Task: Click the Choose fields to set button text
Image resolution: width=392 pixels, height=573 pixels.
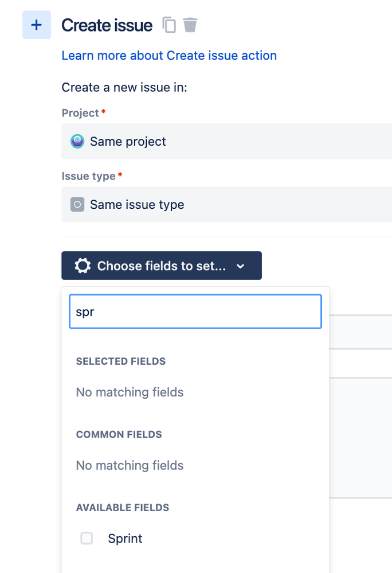Action: coord(162,266)
